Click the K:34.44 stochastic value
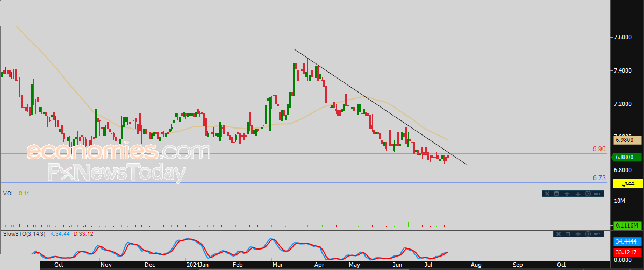 coord(60,233)
